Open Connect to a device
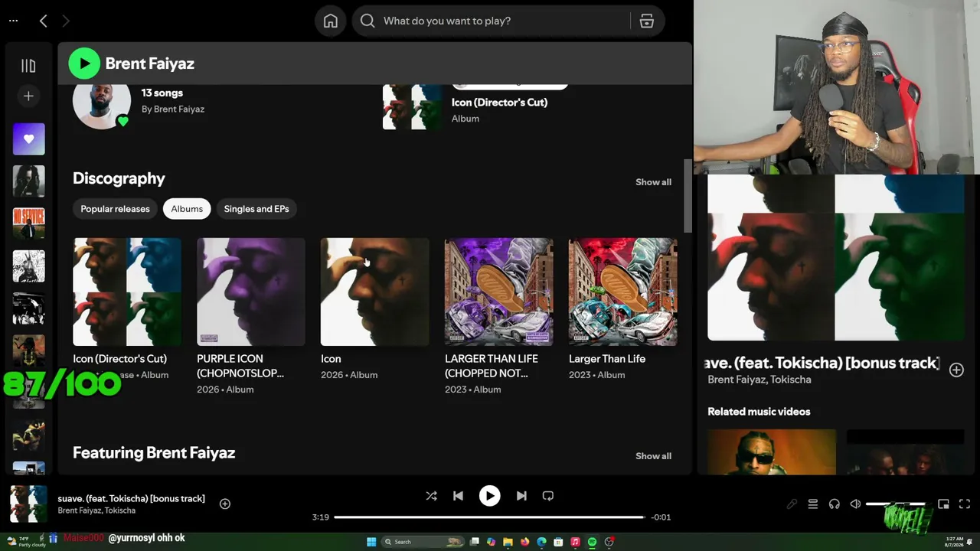This screenshot has width=980, height=551. (x=835, y=504)
